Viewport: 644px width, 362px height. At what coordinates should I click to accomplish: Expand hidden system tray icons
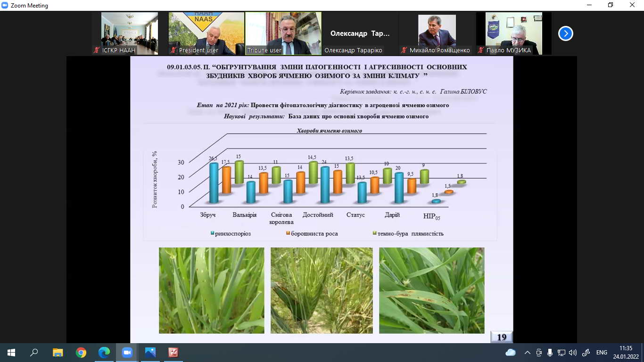(x=527, y=353)
